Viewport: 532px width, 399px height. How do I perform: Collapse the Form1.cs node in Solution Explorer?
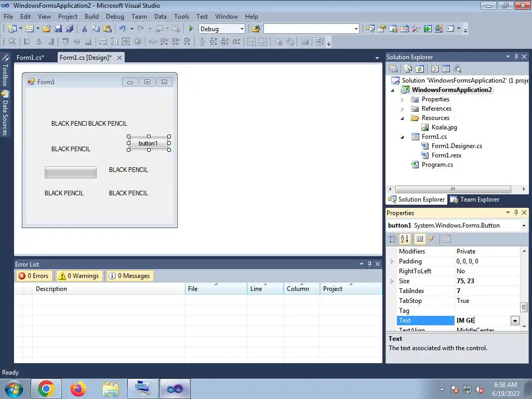403,137
